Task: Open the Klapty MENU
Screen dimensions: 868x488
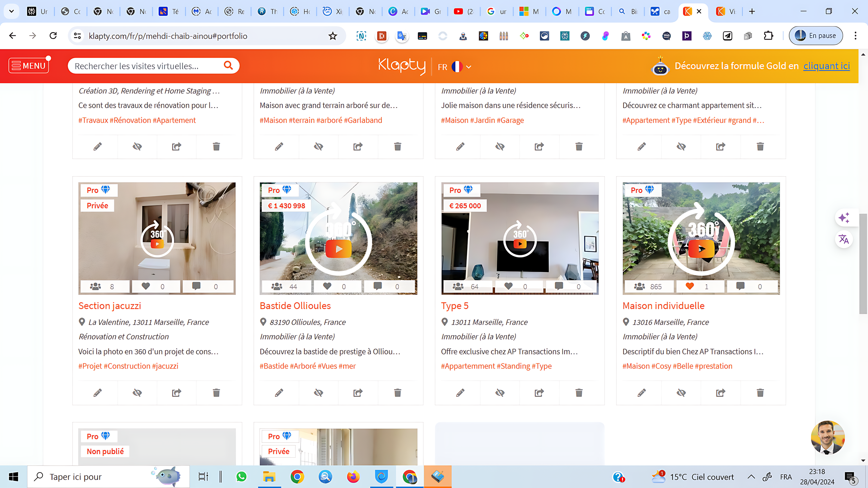Action: (x=29, y=66)
